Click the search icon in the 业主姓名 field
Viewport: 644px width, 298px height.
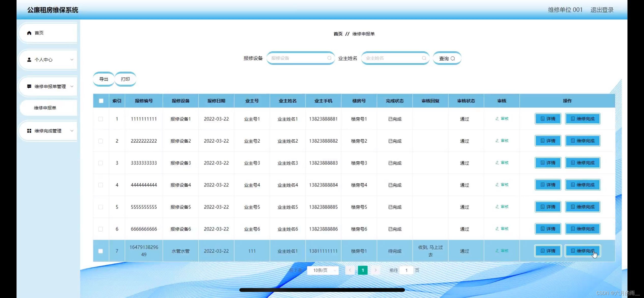click(x=424, y=58)
